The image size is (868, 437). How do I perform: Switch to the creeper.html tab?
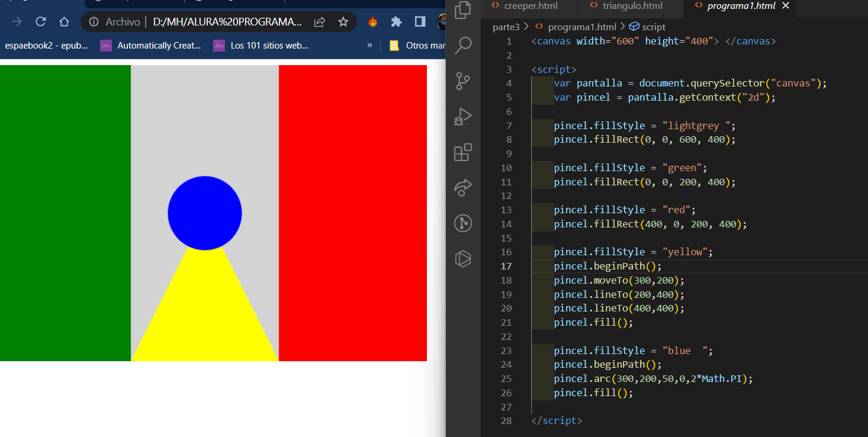(x=531, y=6)
